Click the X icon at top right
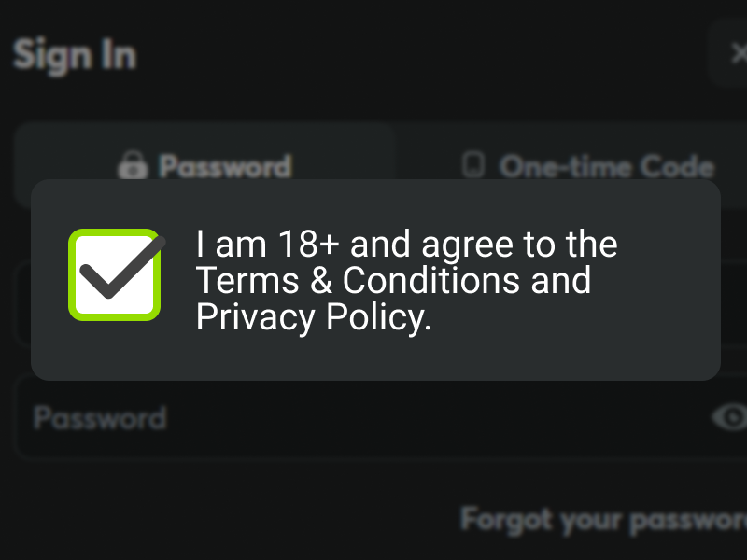Viewport: 747px width, 560px height. 740,53
